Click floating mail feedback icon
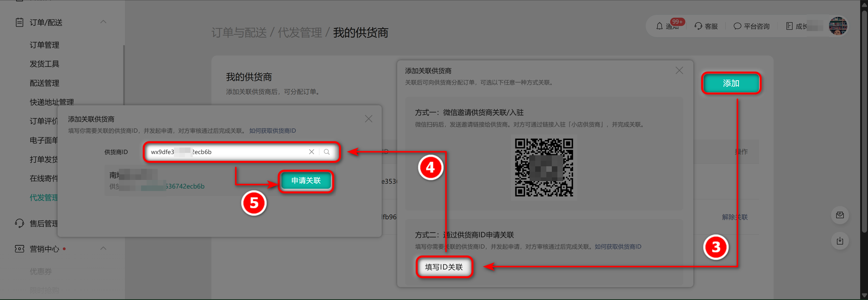 coord(840,215)
